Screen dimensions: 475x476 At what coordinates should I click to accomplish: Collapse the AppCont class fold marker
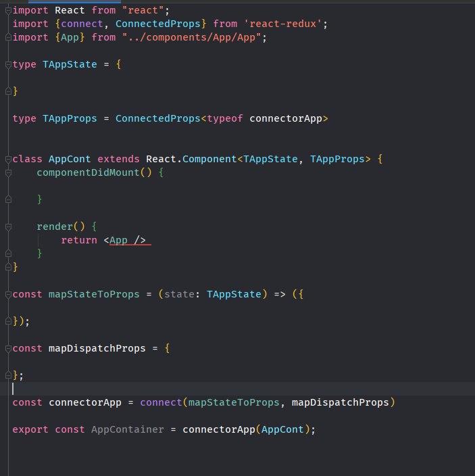pyautogui.click(x=9, y=159)
